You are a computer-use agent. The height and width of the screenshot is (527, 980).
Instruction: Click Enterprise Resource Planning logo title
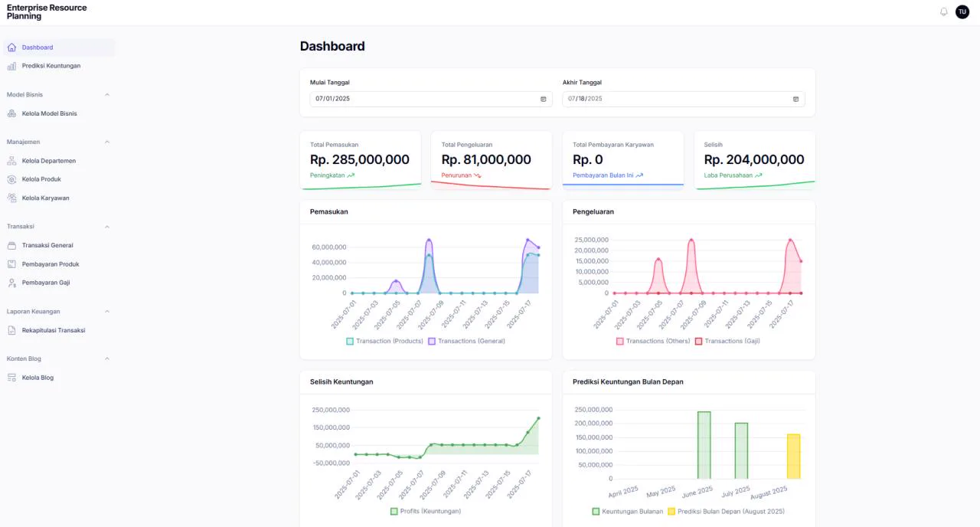pos(47,11)
